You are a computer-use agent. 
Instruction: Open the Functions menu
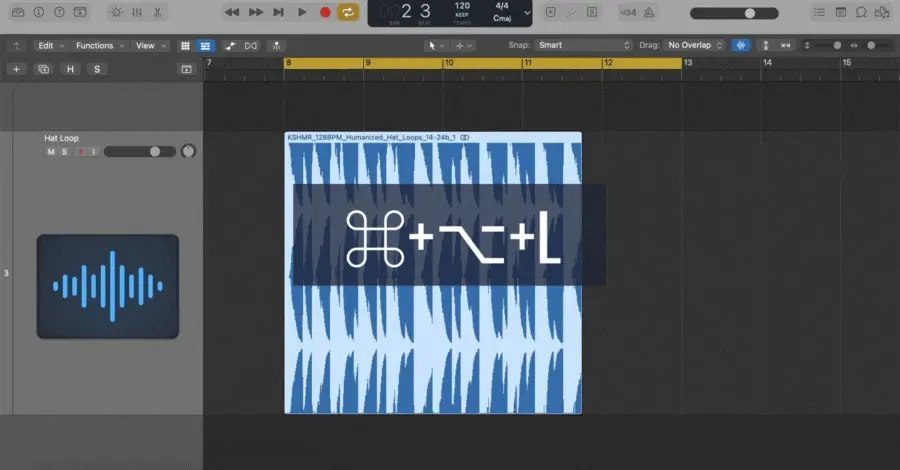coord(100,45)
